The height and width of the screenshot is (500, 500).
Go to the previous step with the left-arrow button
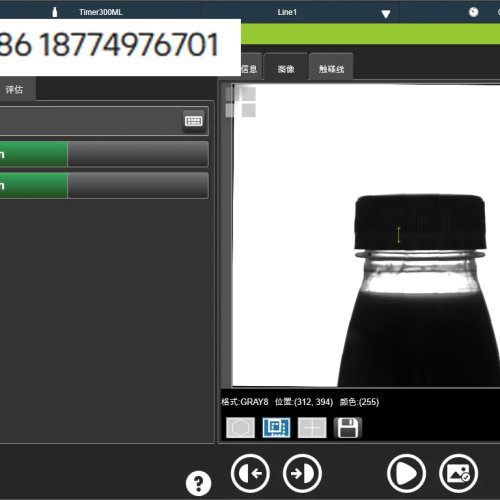tap(250, 473)
